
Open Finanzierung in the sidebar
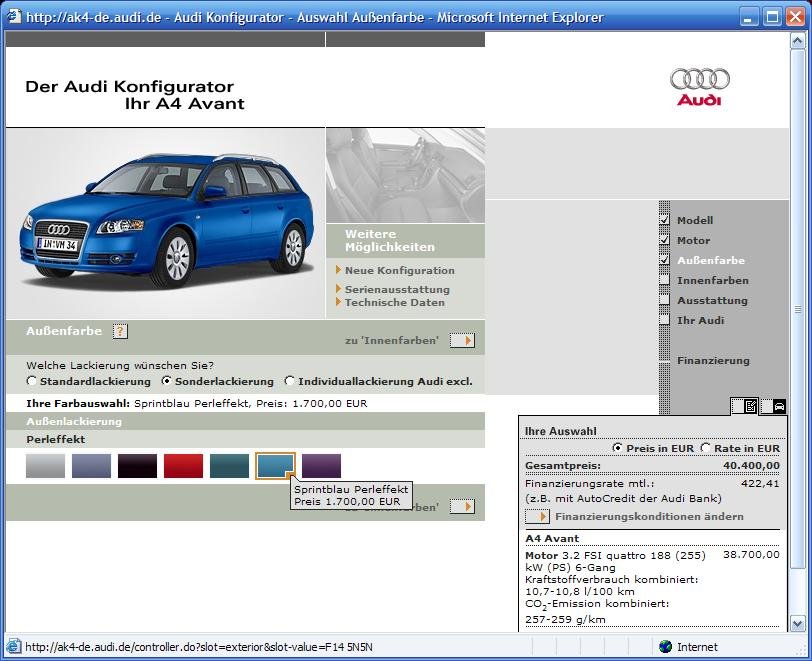pyautogui.click(x=712, y=361)
